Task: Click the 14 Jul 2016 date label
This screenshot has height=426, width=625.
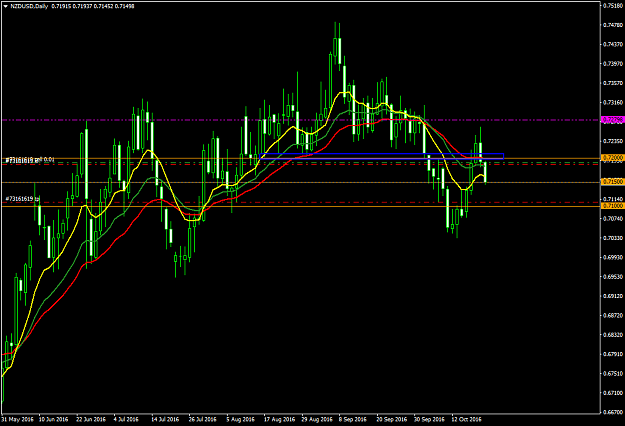Action: tap(165, 419)
